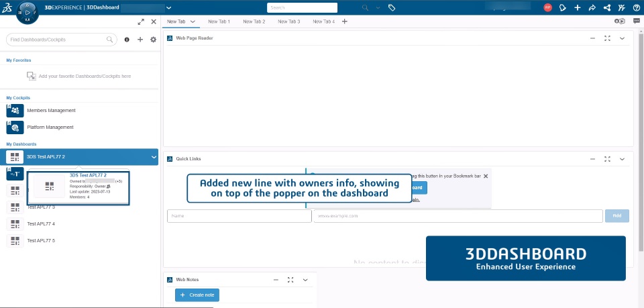Viewport: 644px width, 308px height.
Task: Close the dashboards side panel
Action: 154,21
